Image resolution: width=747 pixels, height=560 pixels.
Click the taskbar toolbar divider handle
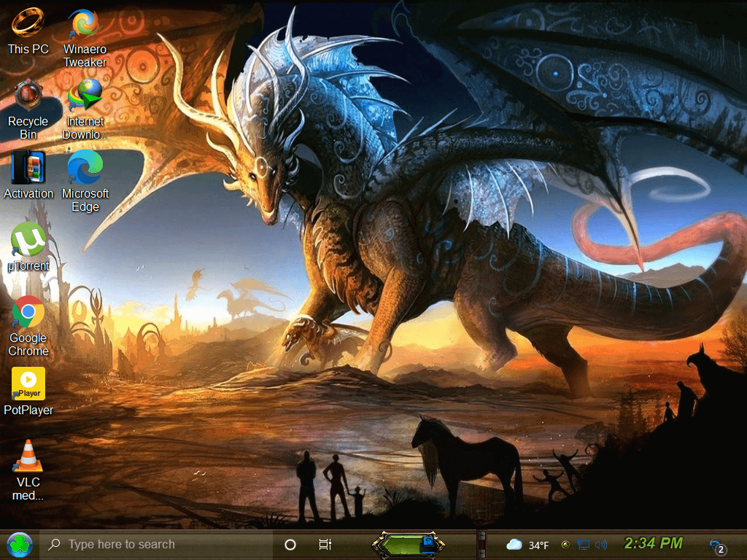pos(481,544)
